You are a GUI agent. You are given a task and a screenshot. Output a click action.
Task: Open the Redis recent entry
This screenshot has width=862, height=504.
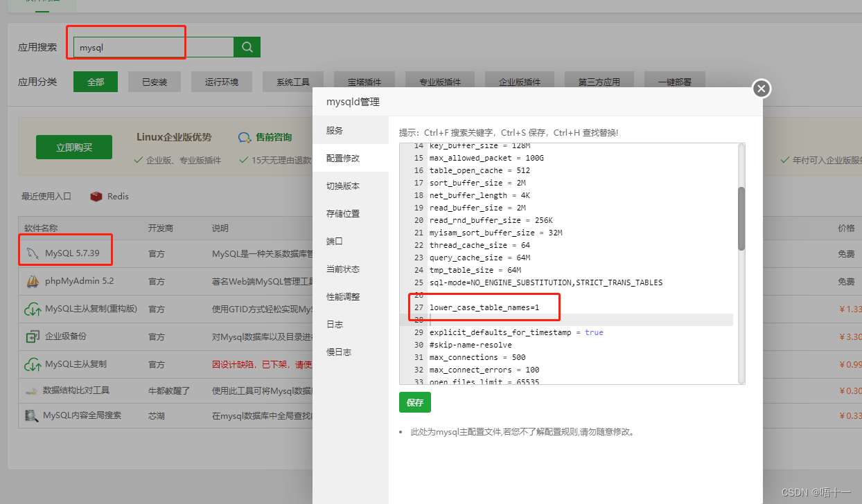[118, 197]
